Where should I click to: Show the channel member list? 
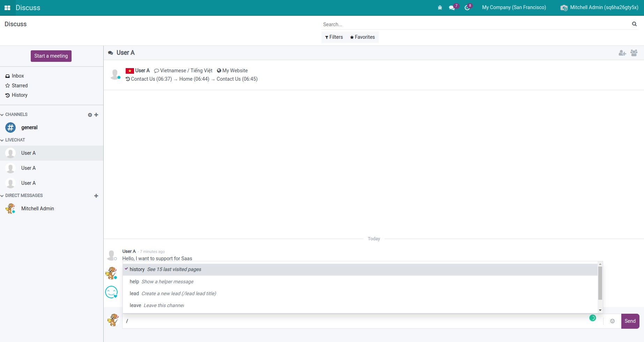(634, 53)
